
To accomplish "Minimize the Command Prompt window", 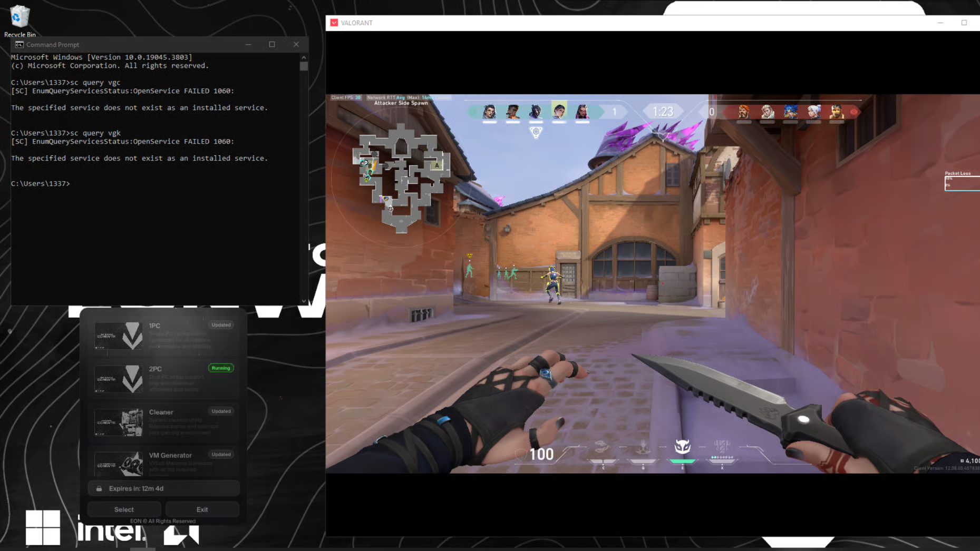I will point(248,45).
